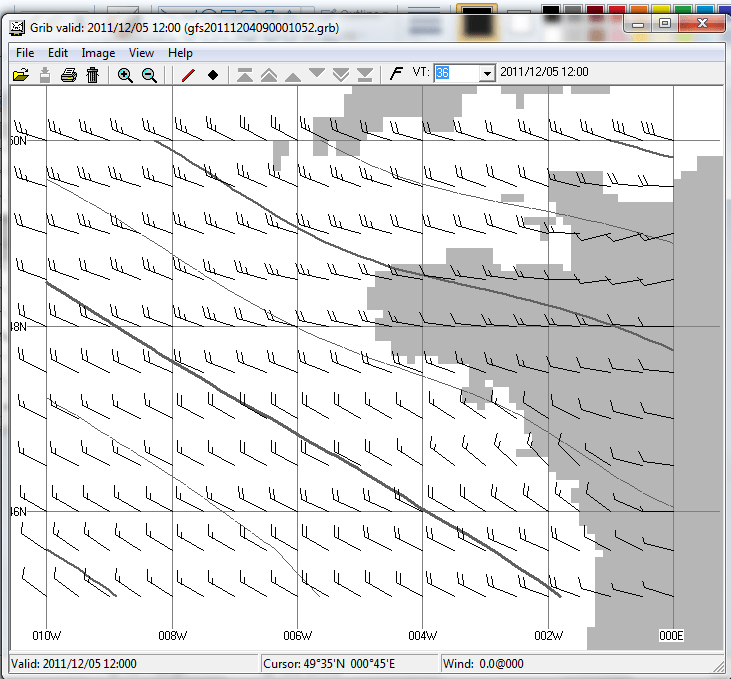Click the 010W longitude label

[x=47, y=636]
